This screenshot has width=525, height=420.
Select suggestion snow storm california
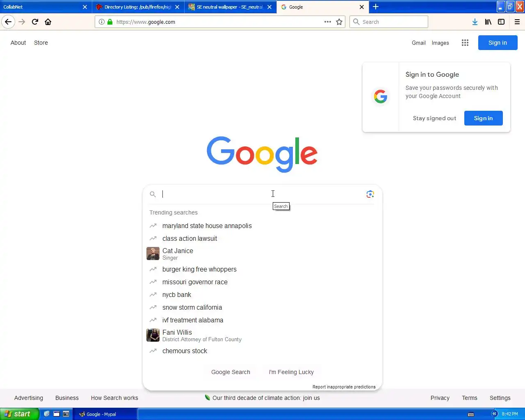262,307
